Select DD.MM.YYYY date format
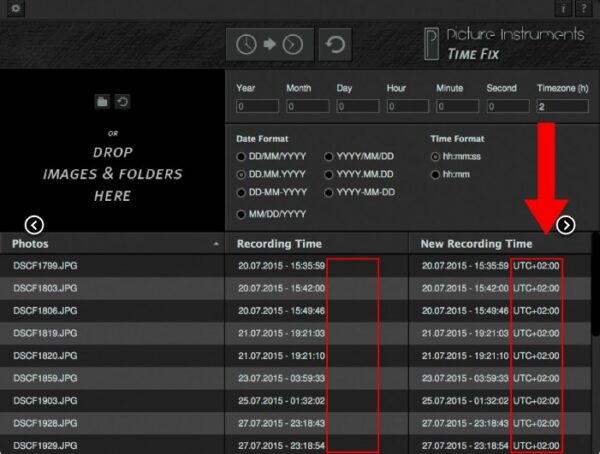Viewport: 600px width, 454px height. 271,174
